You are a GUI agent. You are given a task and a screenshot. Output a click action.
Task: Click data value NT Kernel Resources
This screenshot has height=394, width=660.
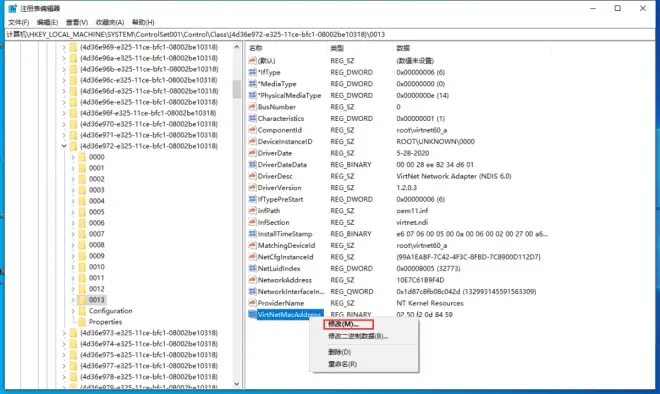430,303
